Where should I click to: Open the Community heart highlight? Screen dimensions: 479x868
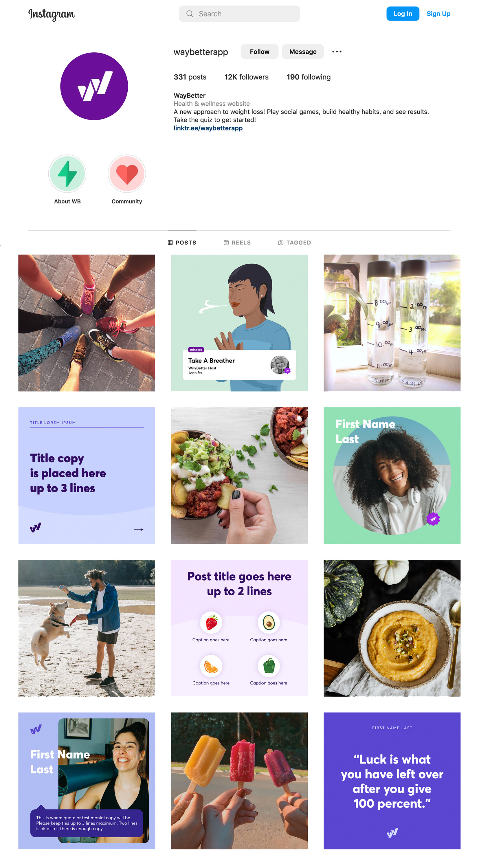(x=127, y=174)
